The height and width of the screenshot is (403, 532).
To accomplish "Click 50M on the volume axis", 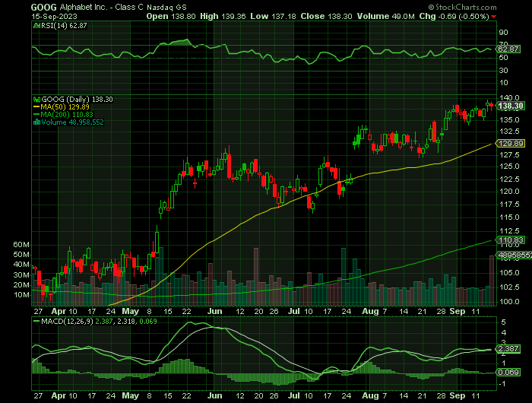I will pos(21,255).
